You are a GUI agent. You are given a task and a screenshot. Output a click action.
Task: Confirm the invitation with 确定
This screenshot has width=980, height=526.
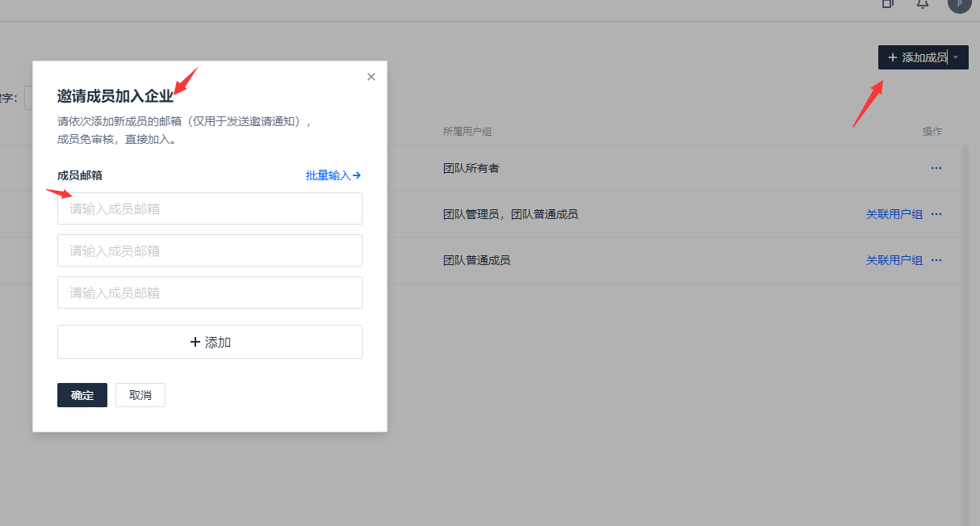coord(82,395)
